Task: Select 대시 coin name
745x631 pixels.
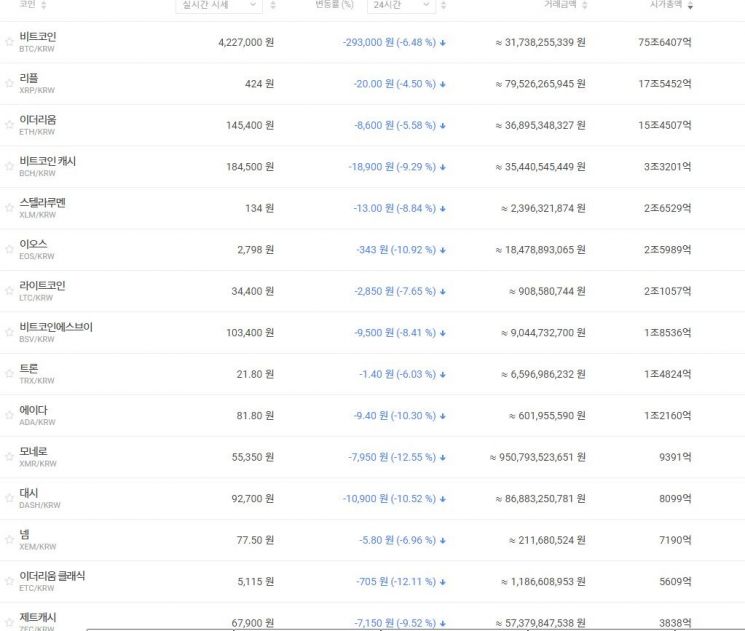Action: pyautogui.click(x=29, y=492)
